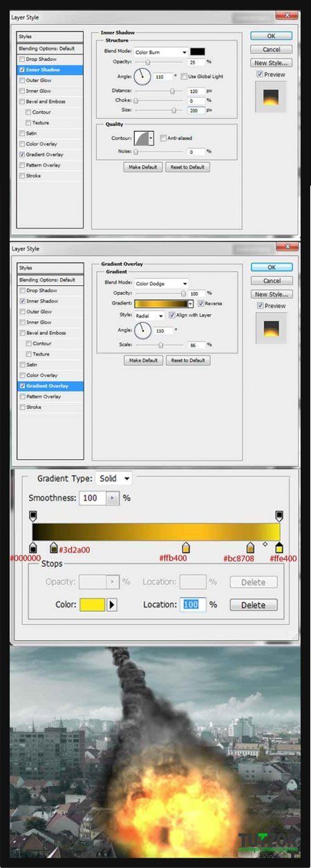The width and height of the screenshot is (311, 868).
Task: Select Inner Shadow row in Inner Shadow dialog
Action: [x=50, y=70]
